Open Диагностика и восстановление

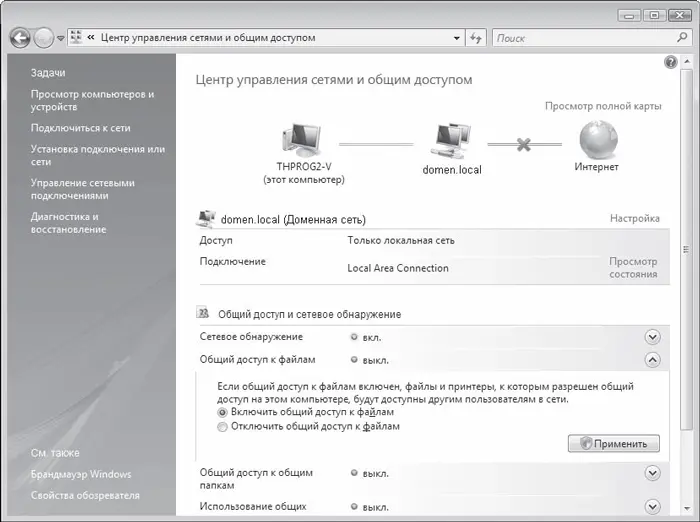tap(68, 223)
